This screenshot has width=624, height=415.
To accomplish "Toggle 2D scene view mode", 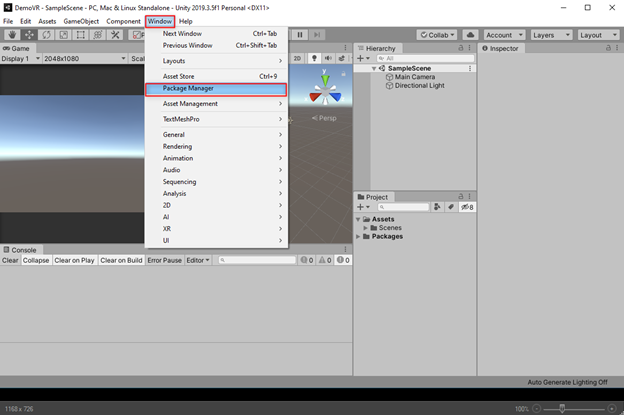I will [297, 58].
